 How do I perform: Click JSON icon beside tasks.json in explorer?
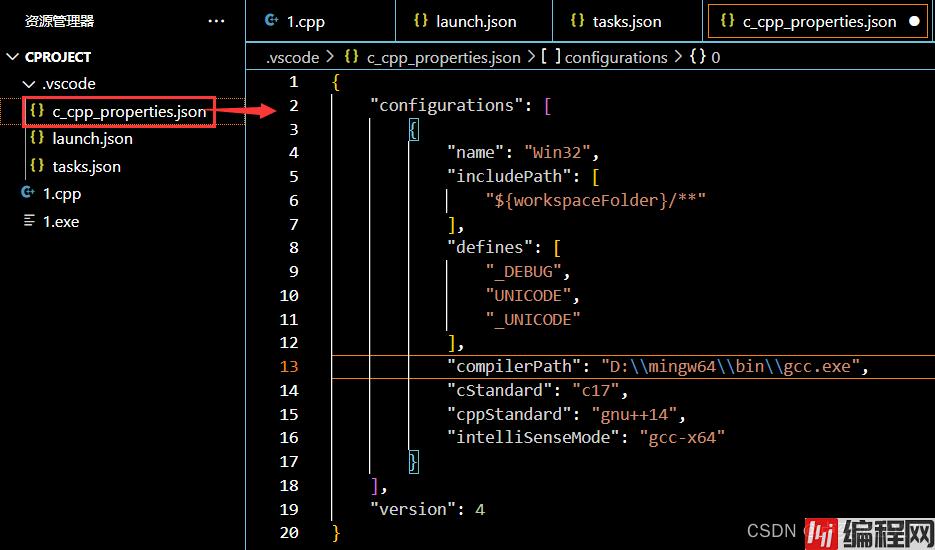click(x=37, y=166)
